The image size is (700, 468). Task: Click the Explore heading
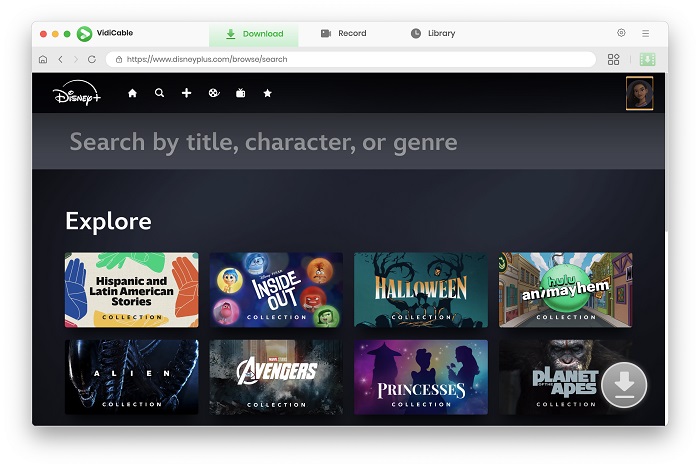pyautogui.click(x=108, y=221)
